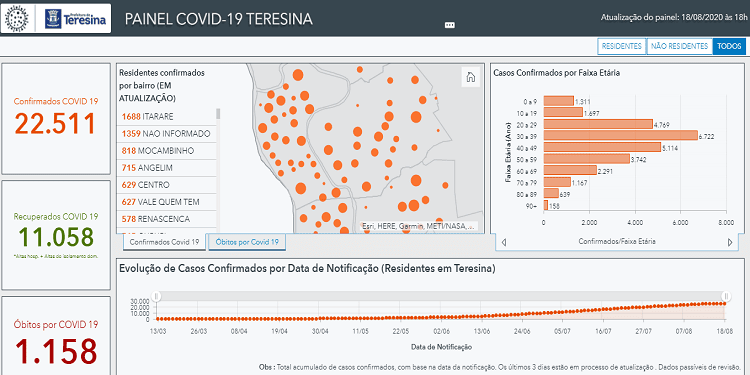
Task: Select the 715 ANGELIM row
Action: pos(166,168)
